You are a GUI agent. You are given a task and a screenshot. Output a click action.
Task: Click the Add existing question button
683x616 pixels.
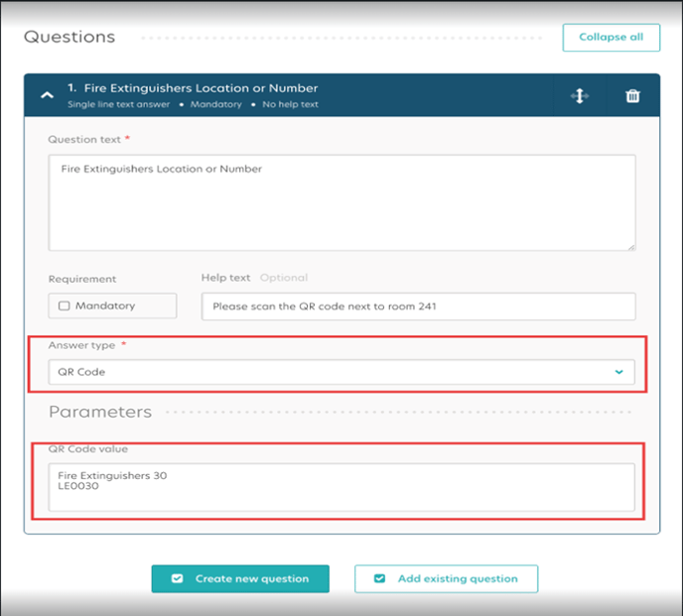[x=446, y=579]
